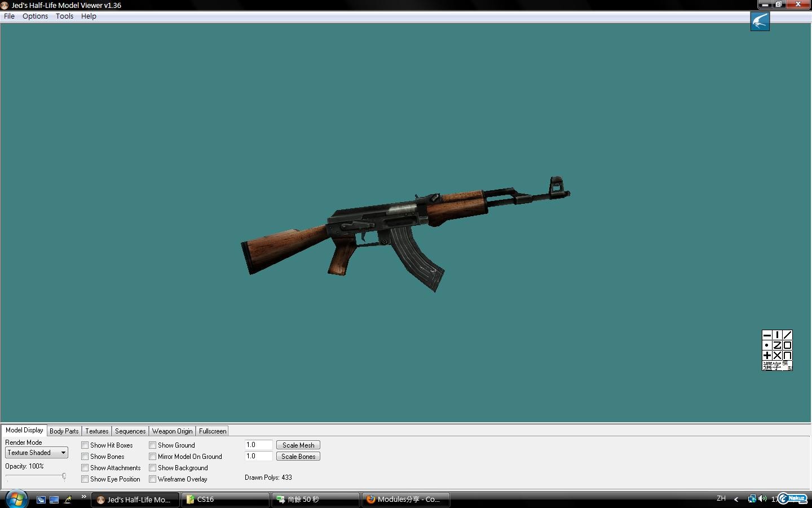
Task: Enable the Show Bones checkbox
Action: point(85,456)
